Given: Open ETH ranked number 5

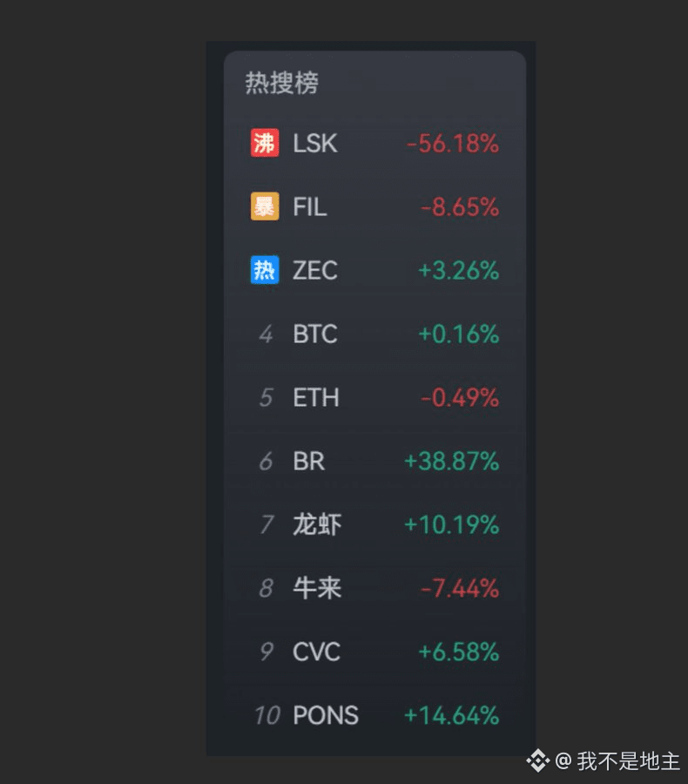Looking at the screenshot, I should 374,397.
